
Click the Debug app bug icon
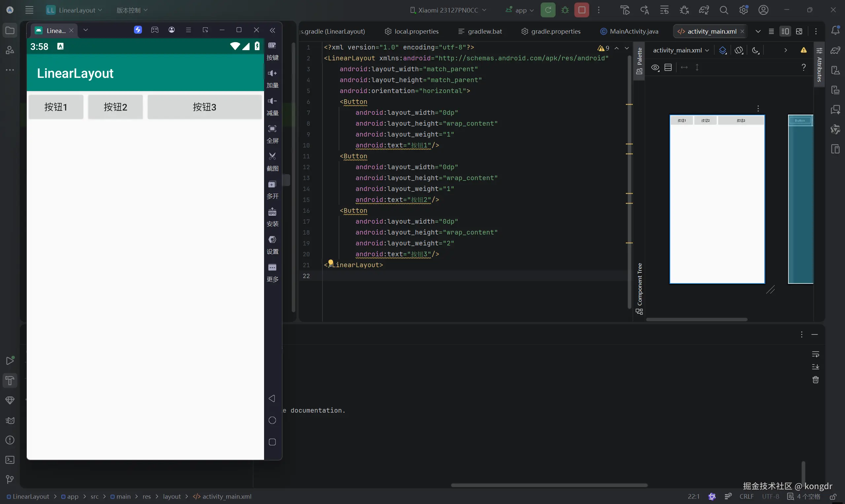click(565, 10)
